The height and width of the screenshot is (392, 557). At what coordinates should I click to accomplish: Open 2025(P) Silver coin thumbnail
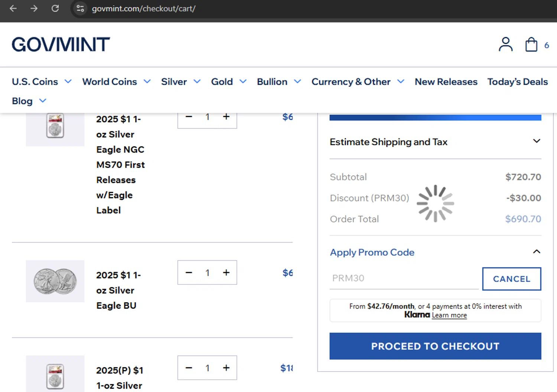(55, 374)
